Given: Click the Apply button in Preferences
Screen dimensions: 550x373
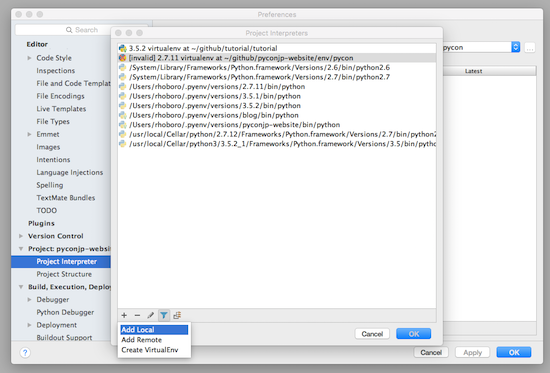Looking at the screenshot, I should pos(472,352).
